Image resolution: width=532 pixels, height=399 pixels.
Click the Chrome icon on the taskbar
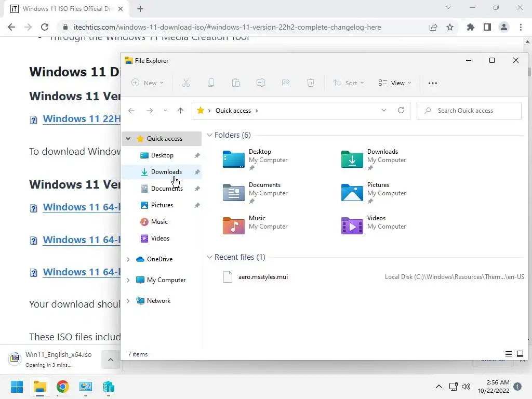pyautogui.click(x=63, y=387)
